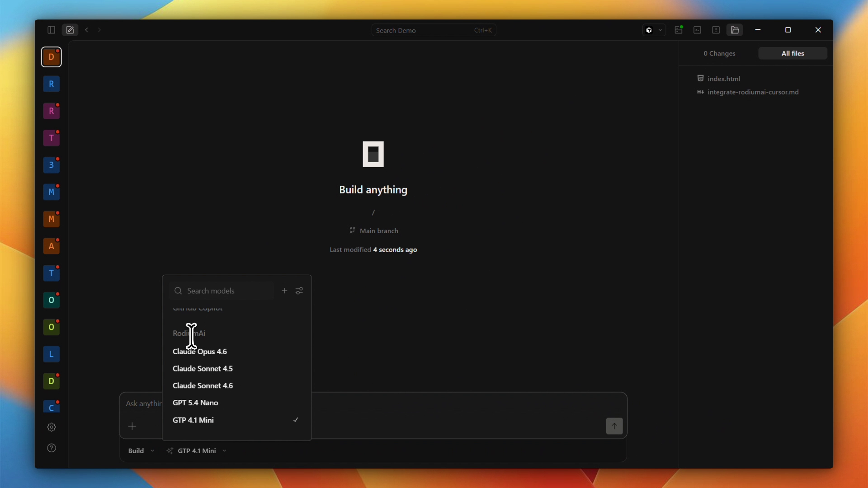The width and height of the screenshot is (868, 488).
Task: Attach a file with the prompt plus icon
Action: click(x=132, y=426)
